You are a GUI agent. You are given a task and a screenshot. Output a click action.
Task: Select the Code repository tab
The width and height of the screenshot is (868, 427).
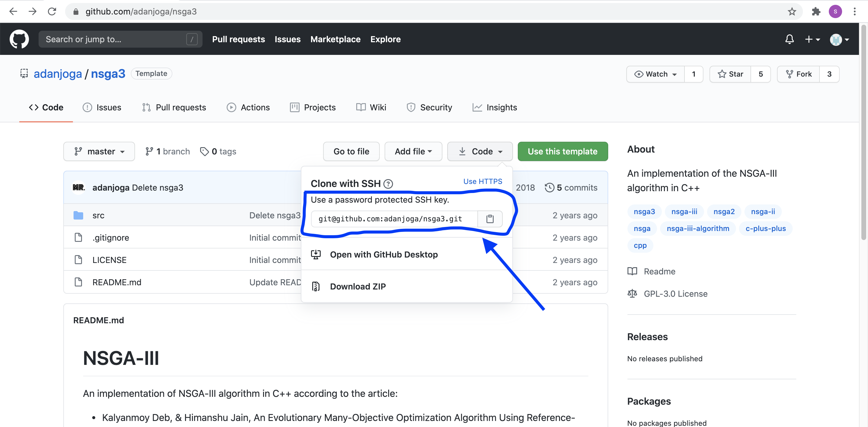tap(46, 108)
